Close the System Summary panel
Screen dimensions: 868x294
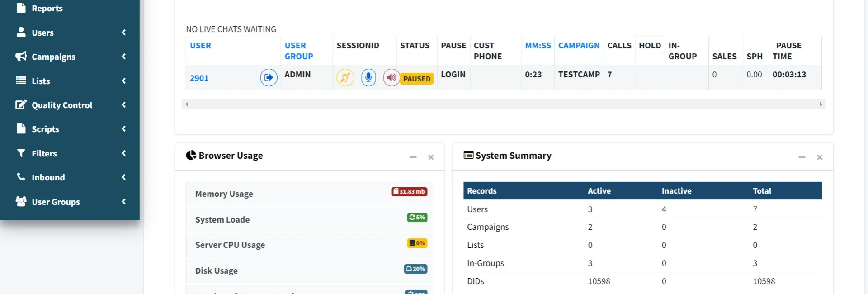[x=820, y=157]
